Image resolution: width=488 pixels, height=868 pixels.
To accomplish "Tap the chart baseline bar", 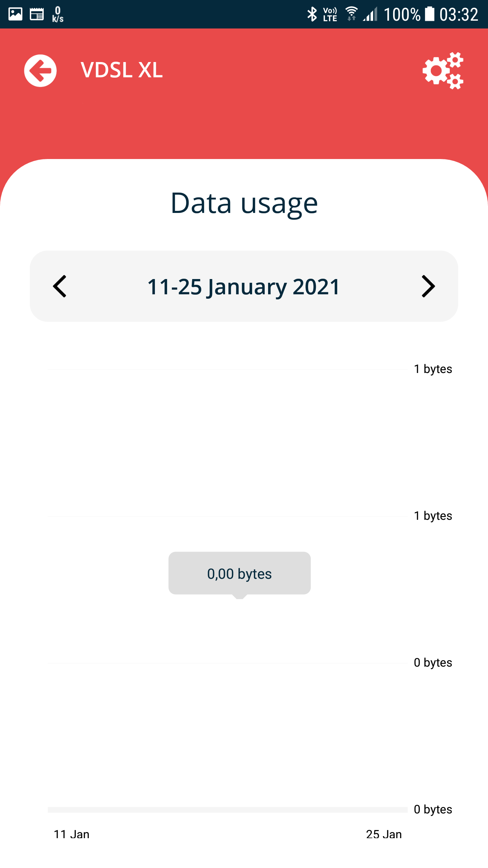I will (x=227, y=810).
